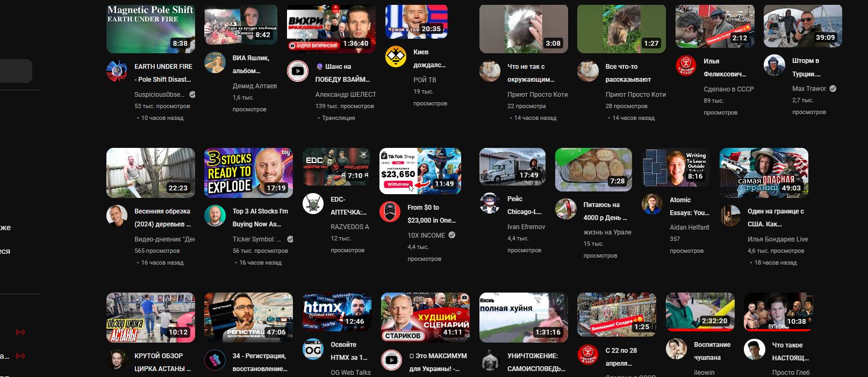Click "Питаюсь на 4000 р День" title
The width and height of the screenshot is (868, 377).
pyautogui.click(x=605, y=211)
